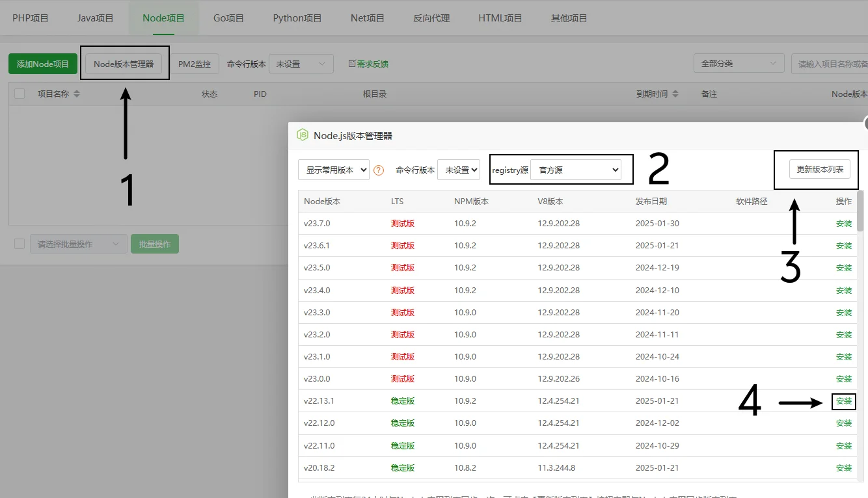
Task: Sort by 到期时间 column sort arrows
Action: coord(675,94)
